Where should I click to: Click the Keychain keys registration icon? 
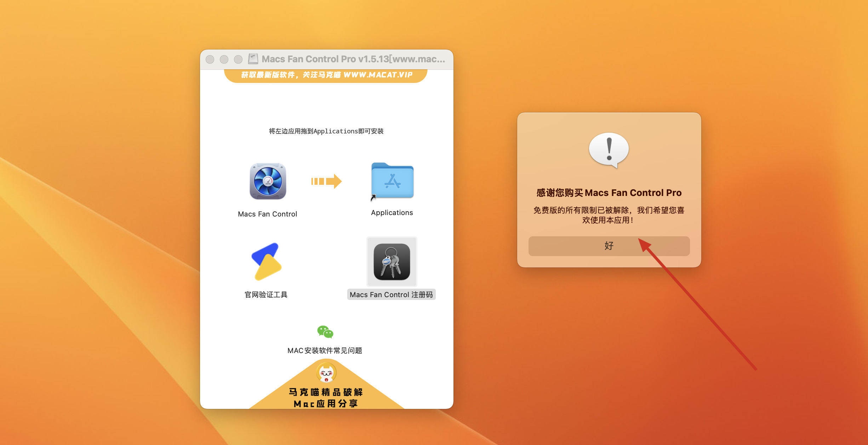point(392,262)
